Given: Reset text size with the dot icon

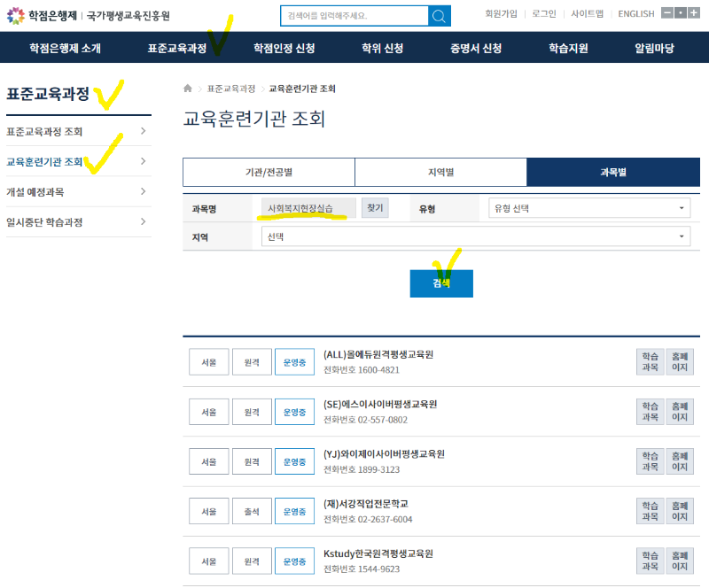Looking at the screenshot, I should pos(681,12).
